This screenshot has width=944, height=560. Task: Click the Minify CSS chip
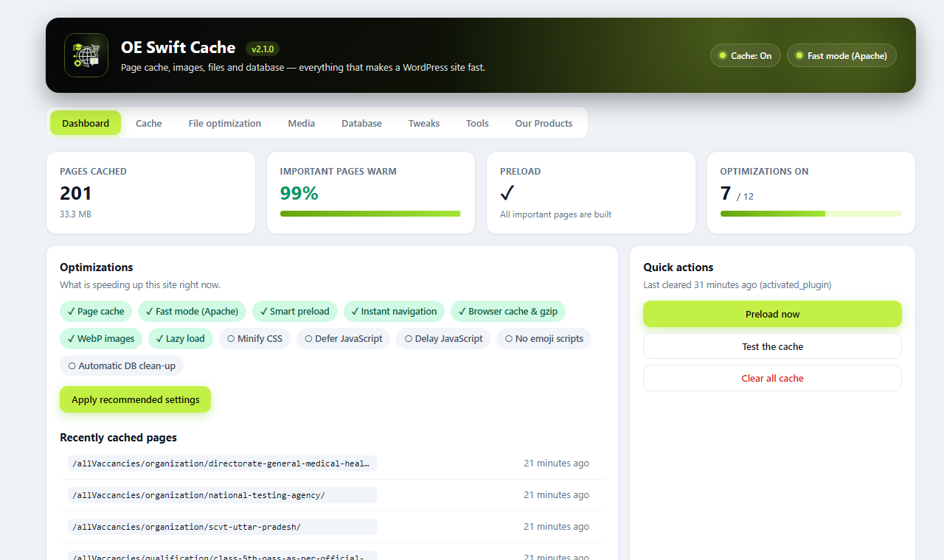[x=255, y=338]
